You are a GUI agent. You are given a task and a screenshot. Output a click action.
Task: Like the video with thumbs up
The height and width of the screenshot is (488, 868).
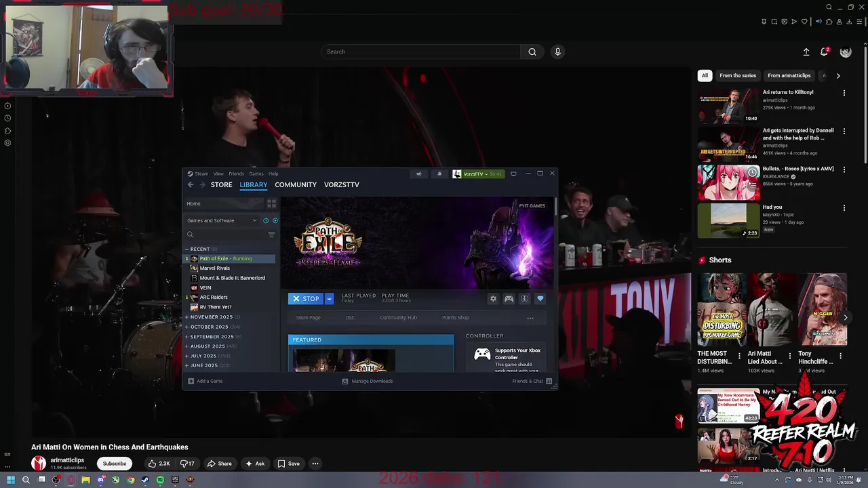click(159, 464)
